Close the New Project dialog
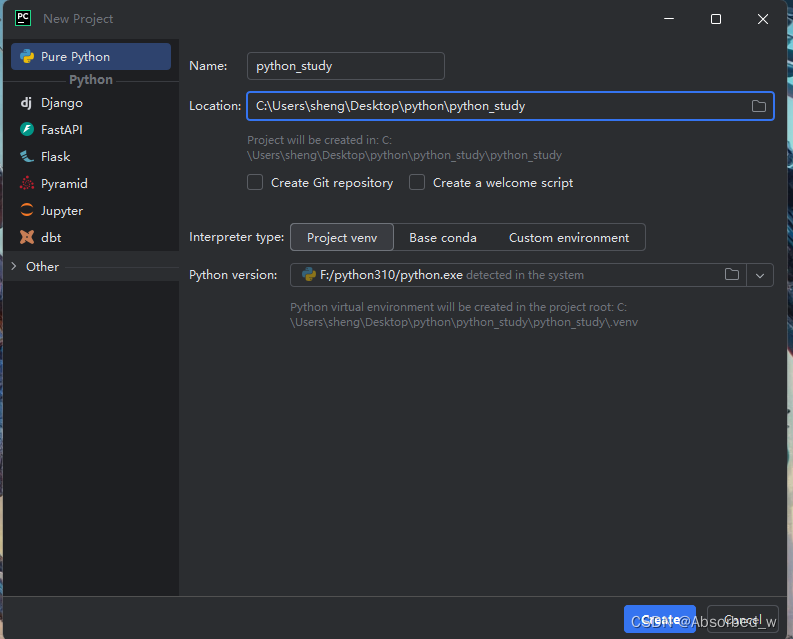 tap(763, 19)
